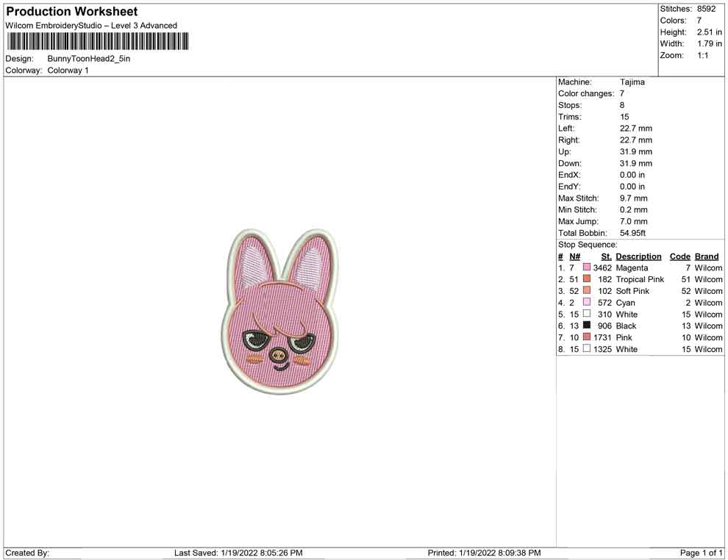Click the last White 1325 swatch
The height and width of the screenshot is (560, 728).
click(x=586, y=348)
